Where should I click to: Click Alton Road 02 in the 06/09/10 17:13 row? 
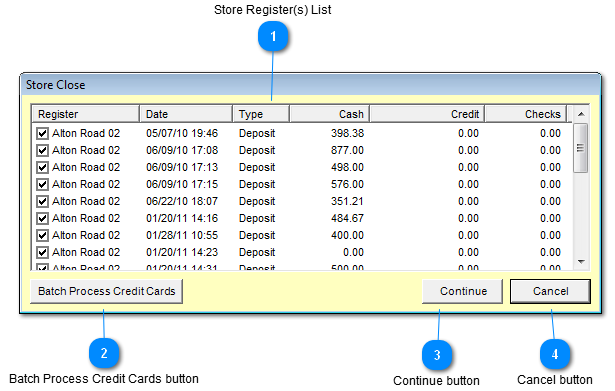tap(86, 167)
